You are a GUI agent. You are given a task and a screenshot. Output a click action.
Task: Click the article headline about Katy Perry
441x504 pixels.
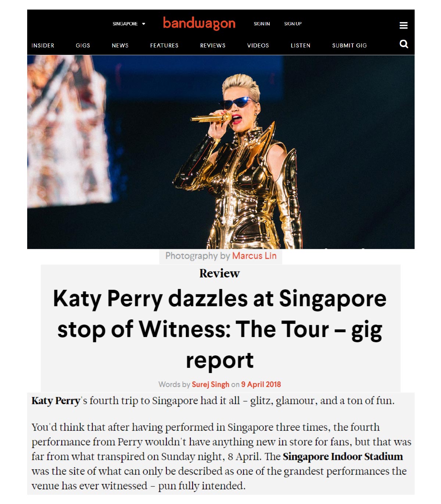pos(220,329)
